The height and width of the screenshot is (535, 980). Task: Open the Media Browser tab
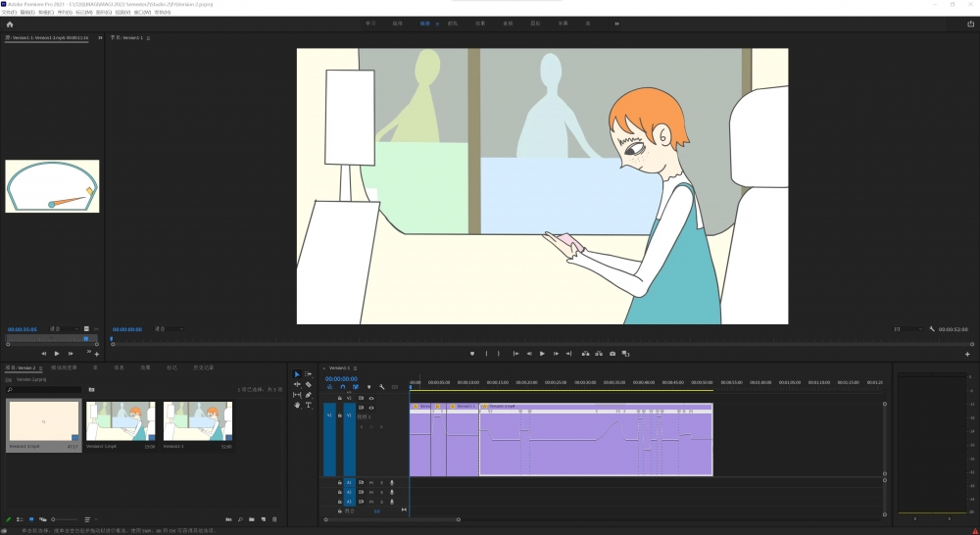tap(64, 367)
